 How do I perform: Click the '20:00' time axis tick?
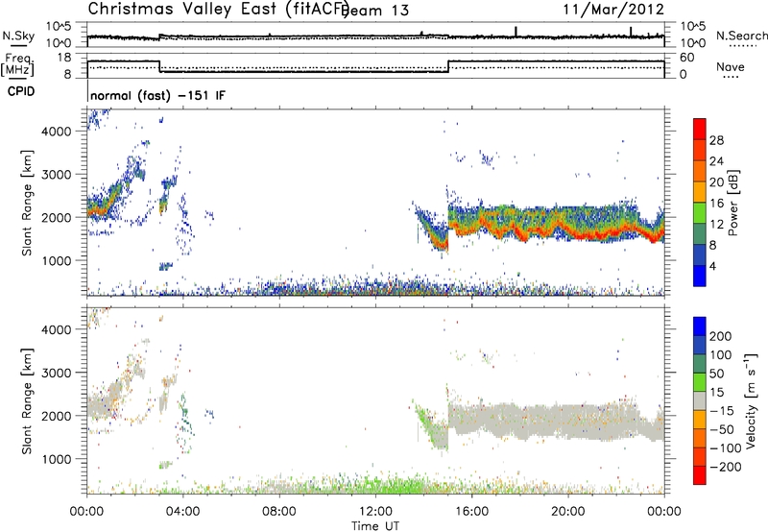[568, 512]
